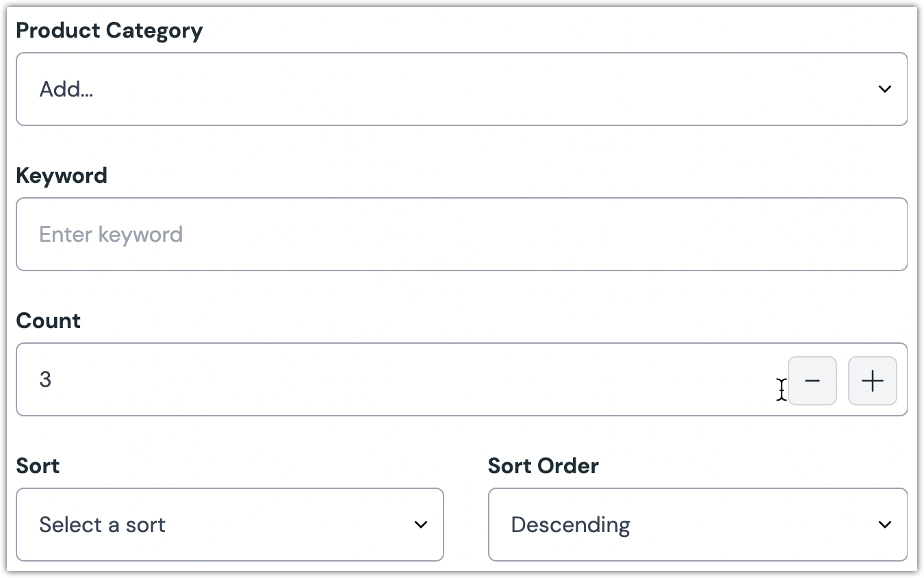
Task: Click the 'Select a sort' text
Action: 102,525
